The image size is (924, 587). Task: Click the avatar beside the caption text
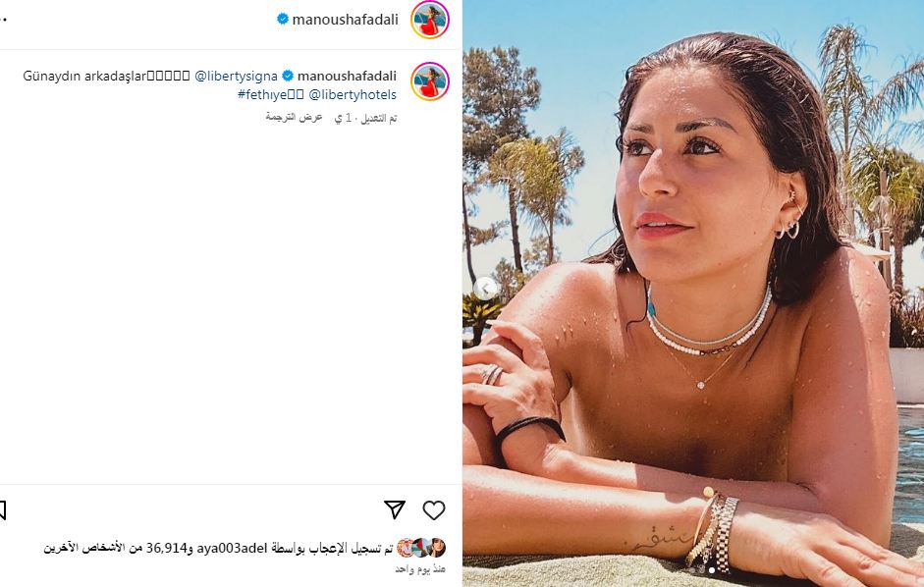pos(429,81)
